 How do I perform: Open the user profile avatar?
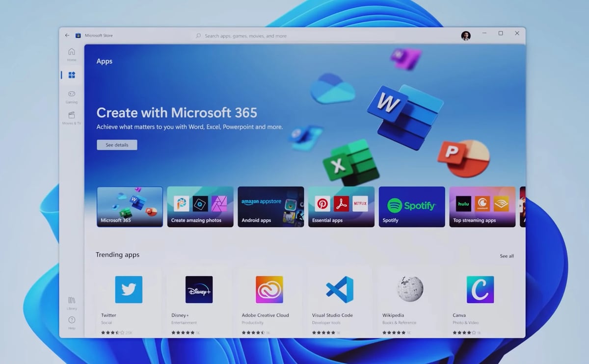tap(465, 35)
